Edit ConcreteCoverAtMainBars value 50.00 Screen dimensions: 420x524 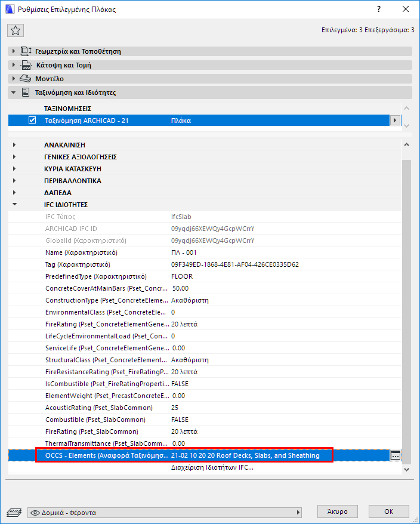[x=180, y=288]
